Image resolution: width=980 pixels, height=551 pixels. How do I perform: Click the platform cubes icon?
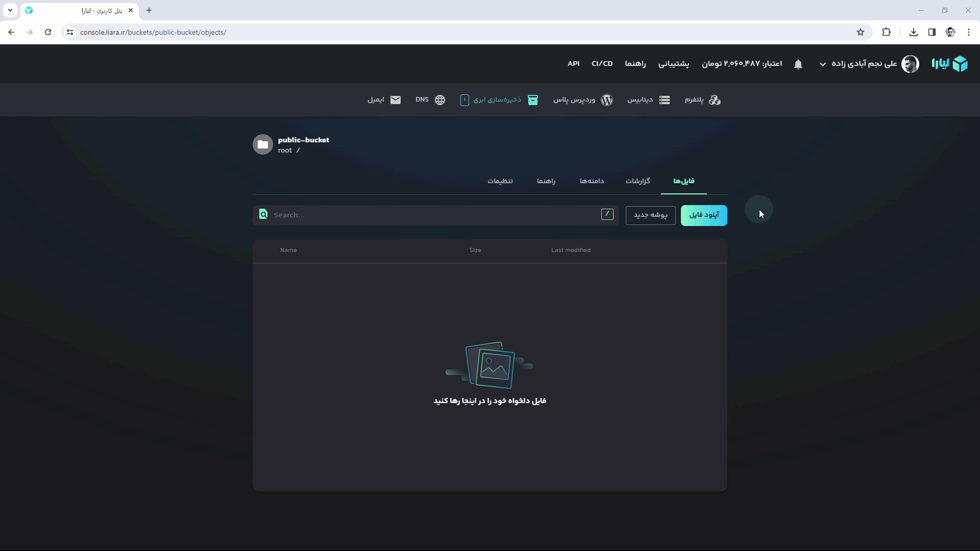(x=715, y=100)
